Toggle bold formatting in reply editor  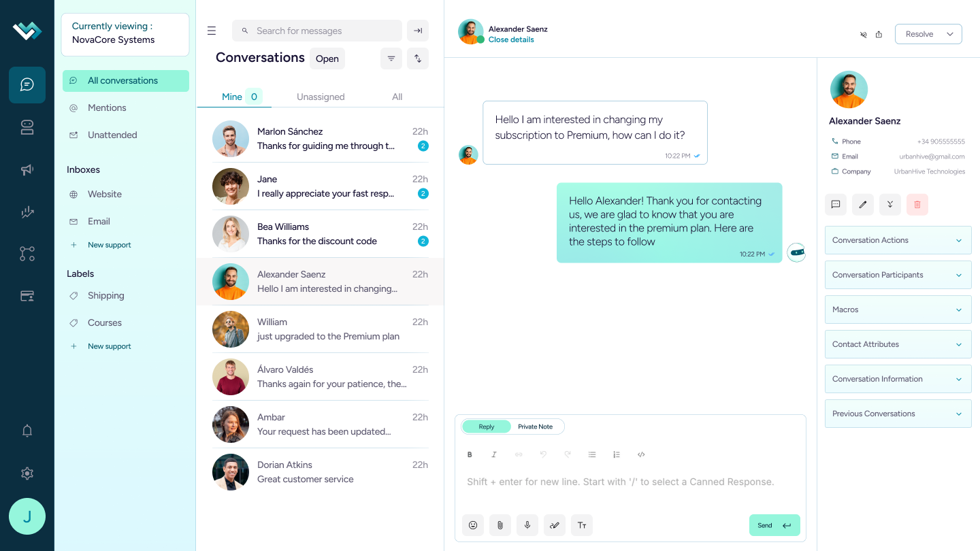470,454
